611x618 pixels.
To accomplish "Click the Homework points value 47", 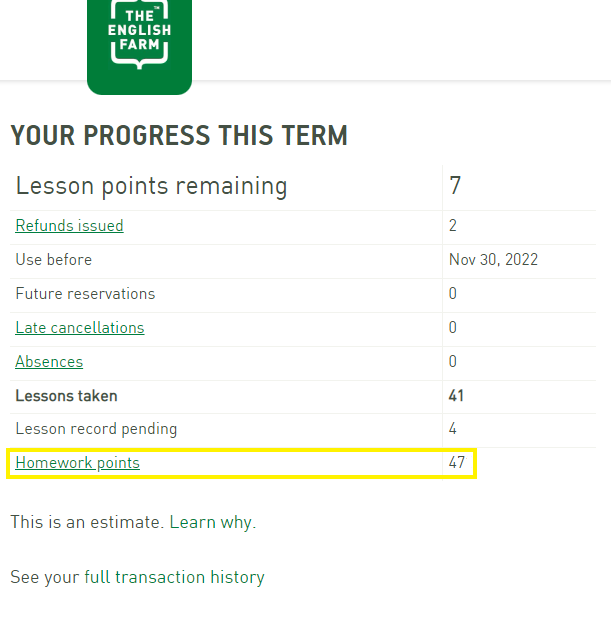I will pos(457,463).
